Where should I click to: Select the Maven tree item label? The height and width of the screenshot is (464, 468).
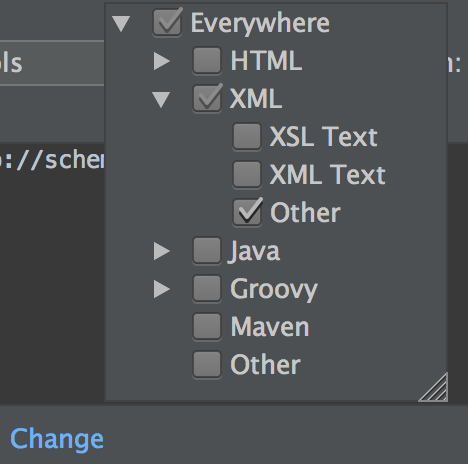pos(270,327)
